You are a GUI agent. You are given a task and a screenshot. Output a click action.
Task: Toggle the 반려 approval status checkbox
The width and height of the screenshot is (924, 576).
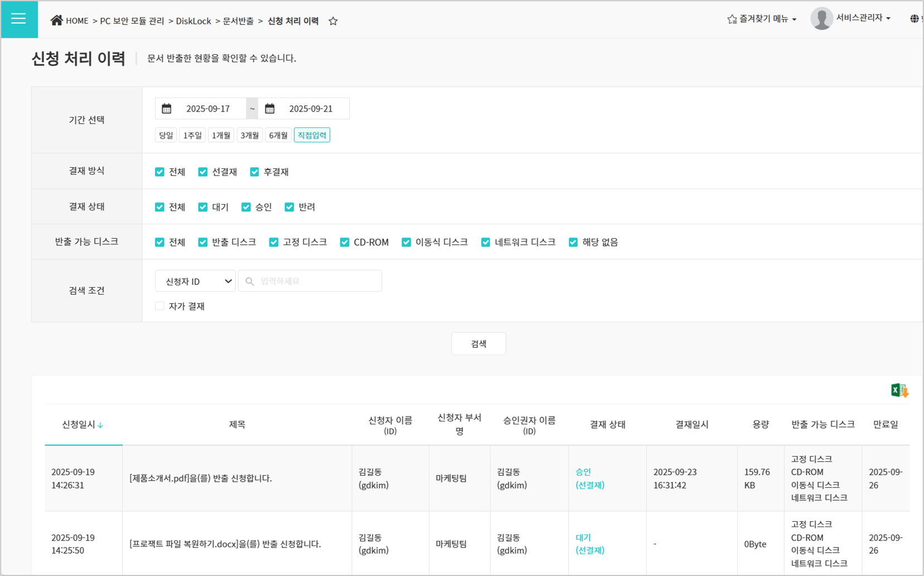pos(289,207)
